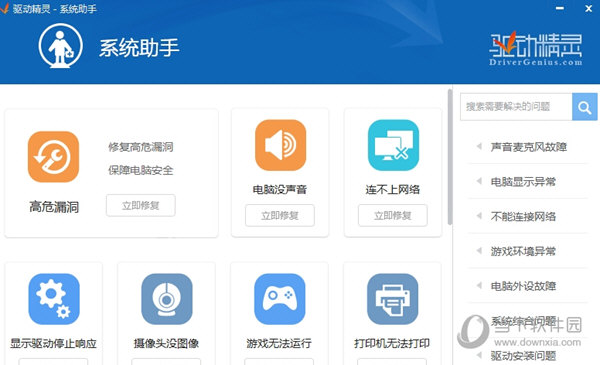Click the 打印机无法打印 label
Image resolution: width=600 pixels, height=365 pixels.
pos(392,343)
